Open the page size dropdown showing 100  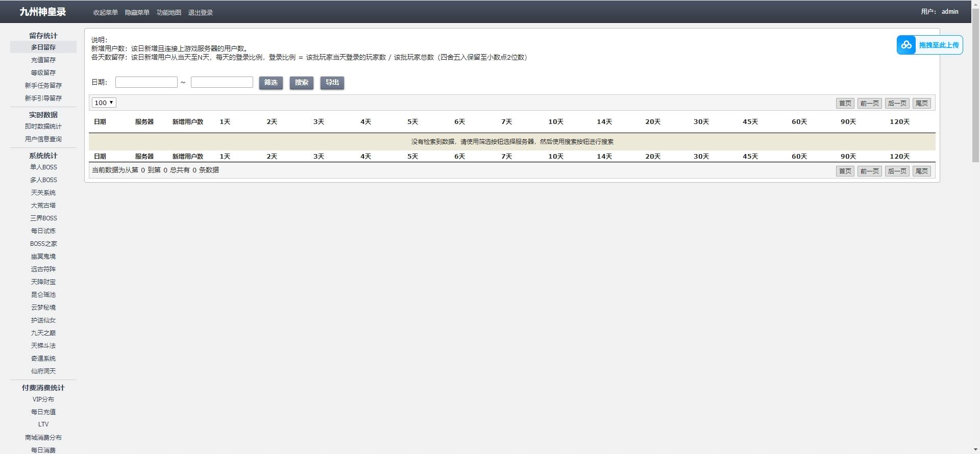(x=104, y=103)
